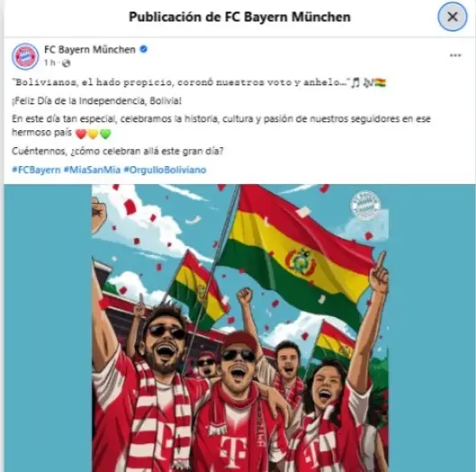
Task: Click the Bolivian flag emoji in post
Action: click(x=380, y=83)
